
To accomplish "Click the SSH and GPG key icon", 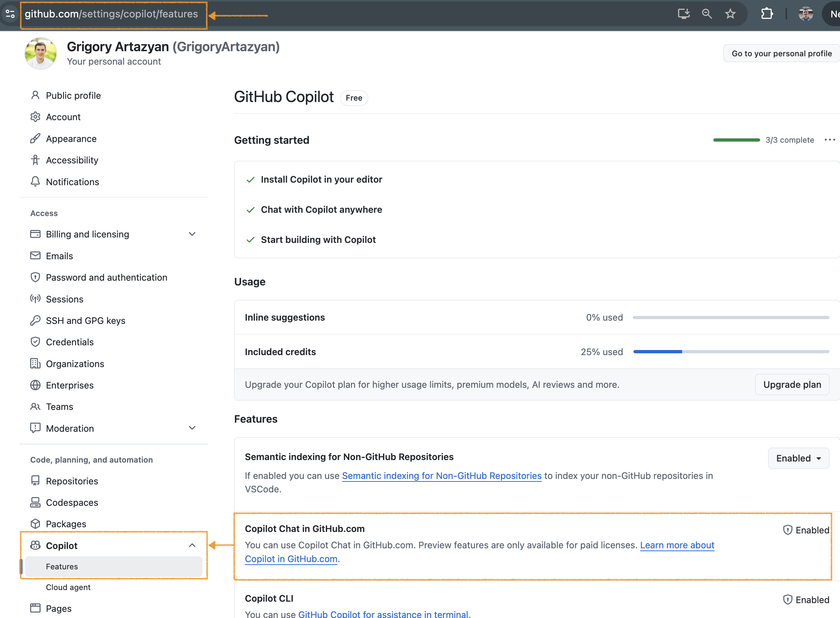I will click(x=35, y=321).
